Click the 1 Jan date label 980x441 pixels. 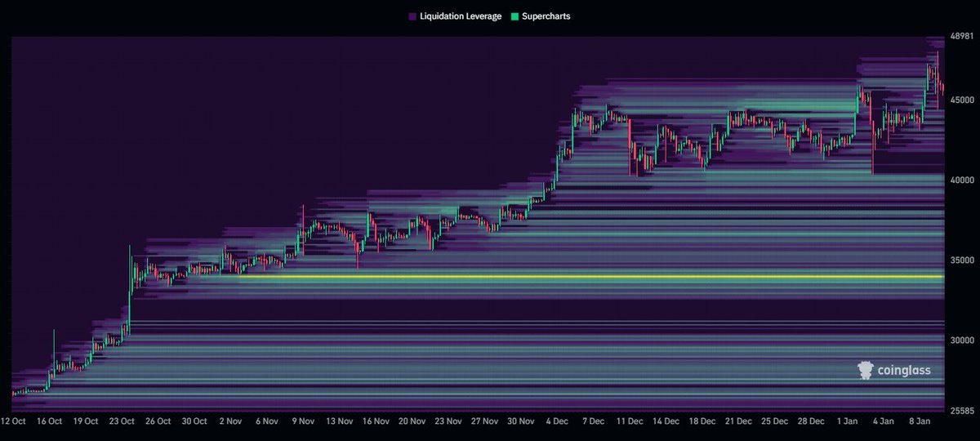[x=849, y=422]
